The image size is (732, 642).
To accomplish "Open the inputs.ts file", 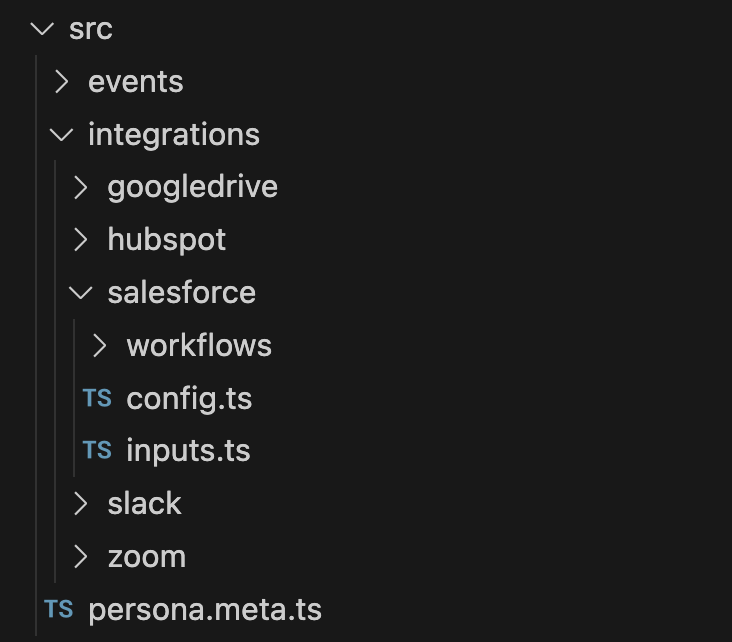I will click(x=188, y=452).
